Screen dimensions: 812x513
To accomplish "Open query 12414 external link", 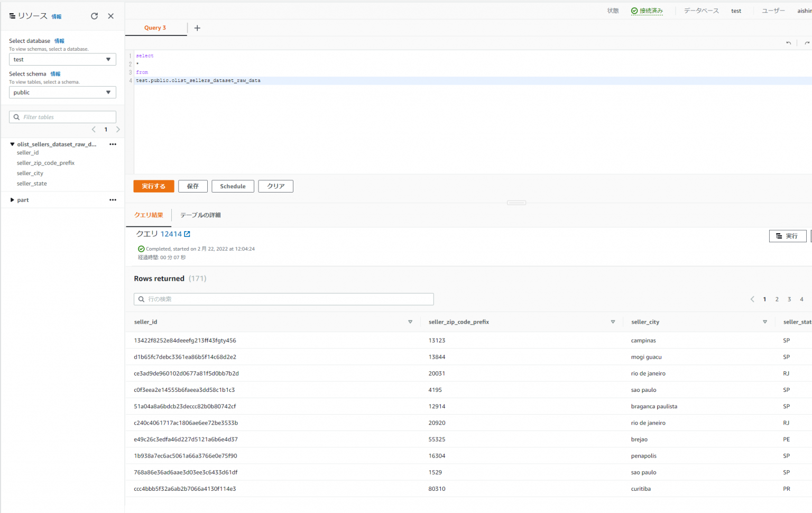I will coord(187,234).
